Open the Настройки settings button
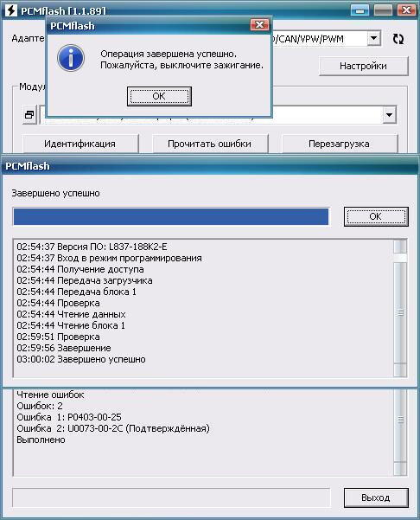Viewport: 420px width, 520px height. click(363, 66)
